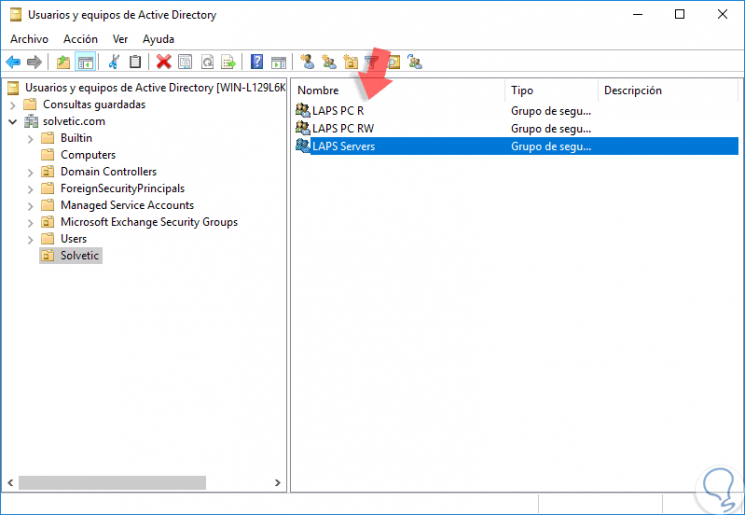The height and width of the screenshot is (515, 745).
Task: Open filter options with the funnel icon
Action: pos(372,62)
